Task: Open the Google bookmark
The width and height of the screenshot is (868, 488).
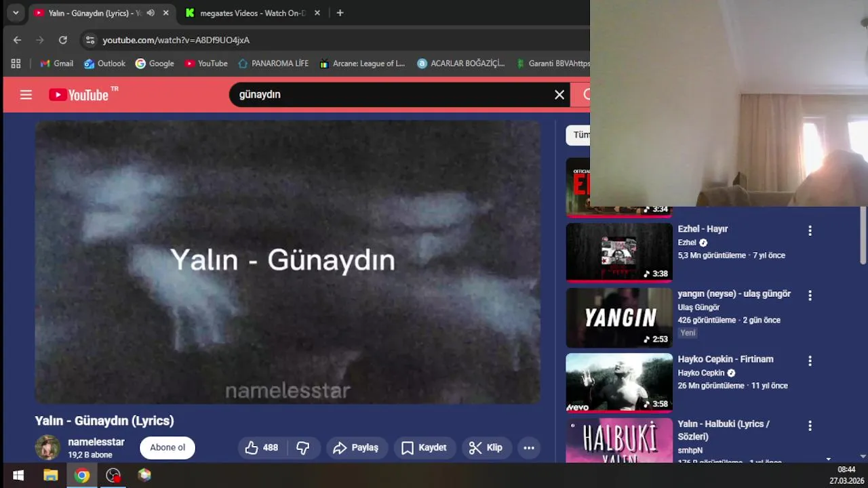Action: click(155, 63)
